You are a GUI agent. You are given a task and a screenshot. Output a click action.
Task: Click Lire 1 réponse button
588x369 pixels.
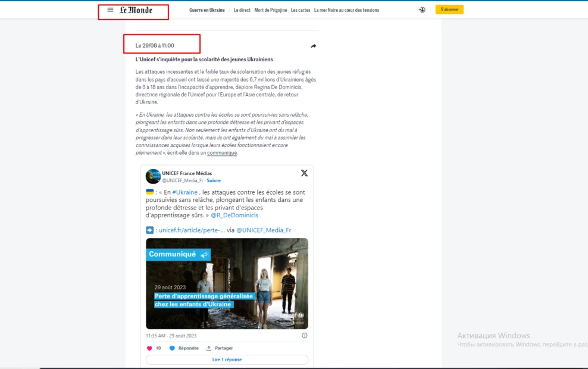pos(227,359)
